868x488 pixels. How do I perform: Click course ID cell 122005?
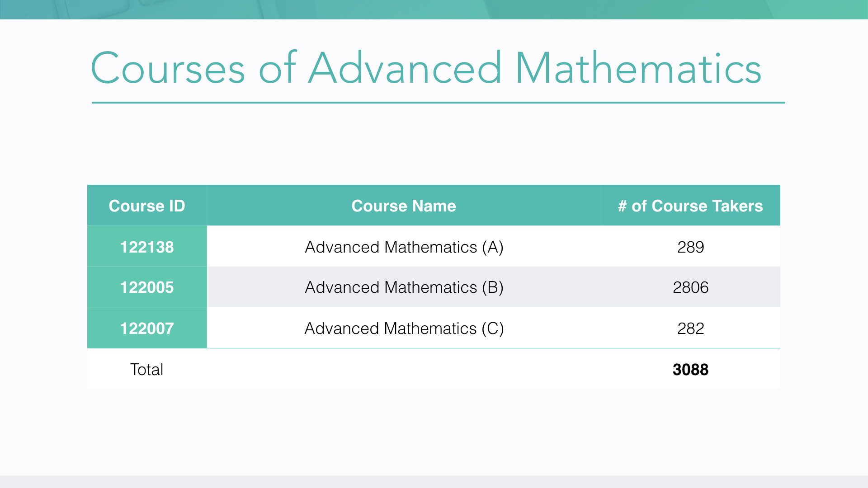[147, 287]
